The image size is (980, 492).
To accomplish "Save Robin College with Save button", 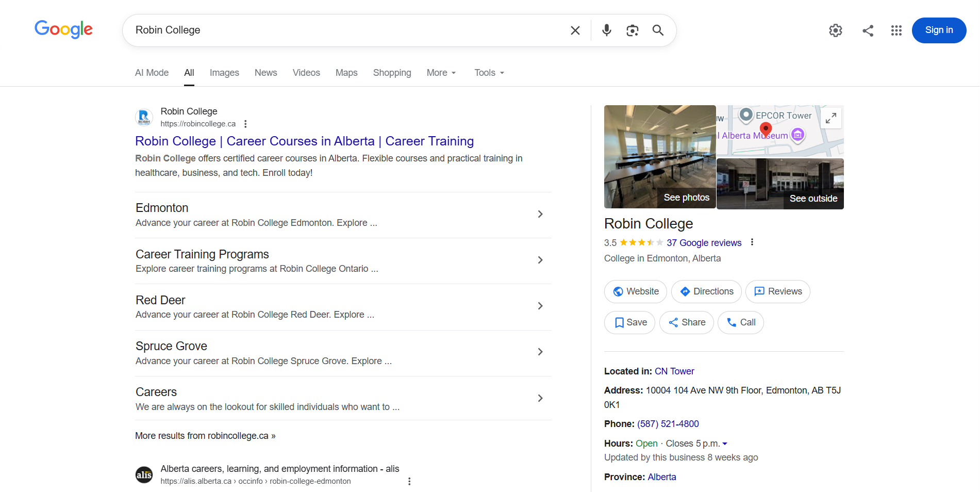I will pos(629,322).
